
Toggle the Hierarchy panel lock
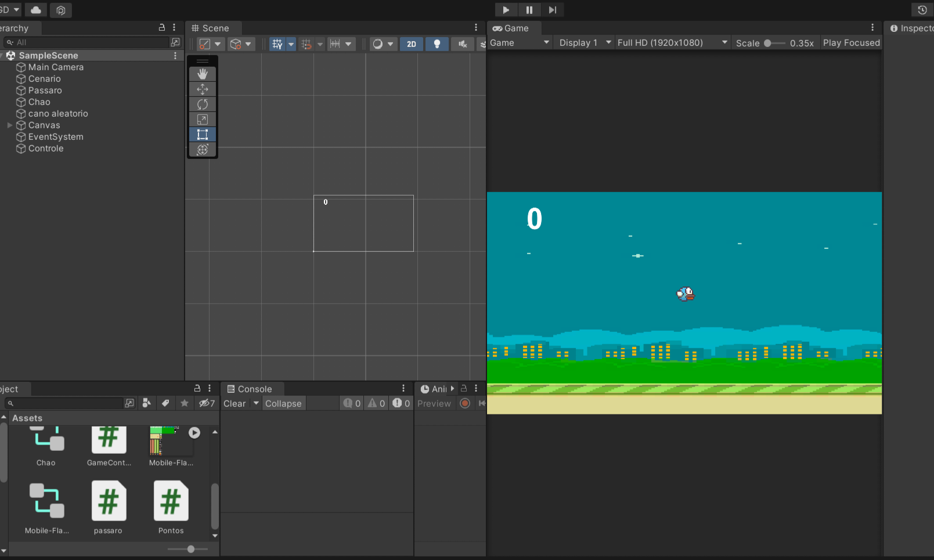pos(162,27)
